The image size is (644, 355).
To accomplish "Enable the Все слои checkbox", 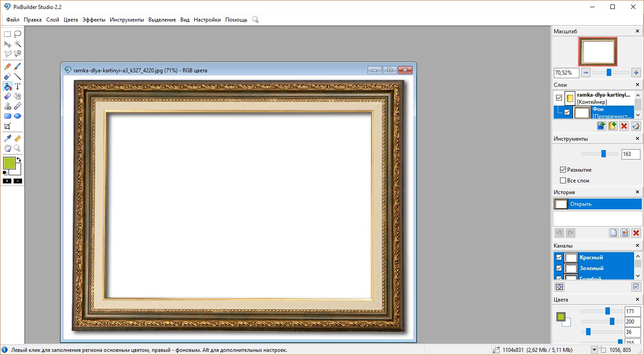I will pyautogui.click(x=563, y=181).
